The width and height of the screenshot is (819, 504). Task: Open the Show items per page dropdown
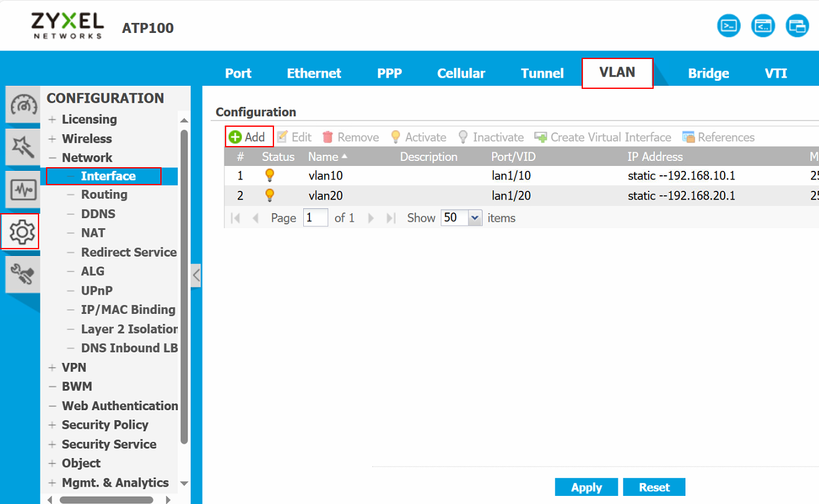point(475,218)
